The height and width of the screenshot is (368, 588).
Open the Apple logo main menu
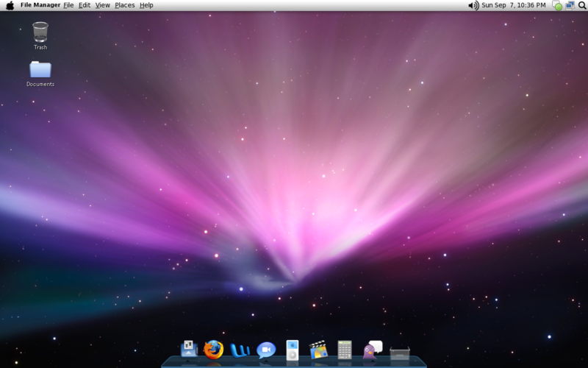pos(10,5)
